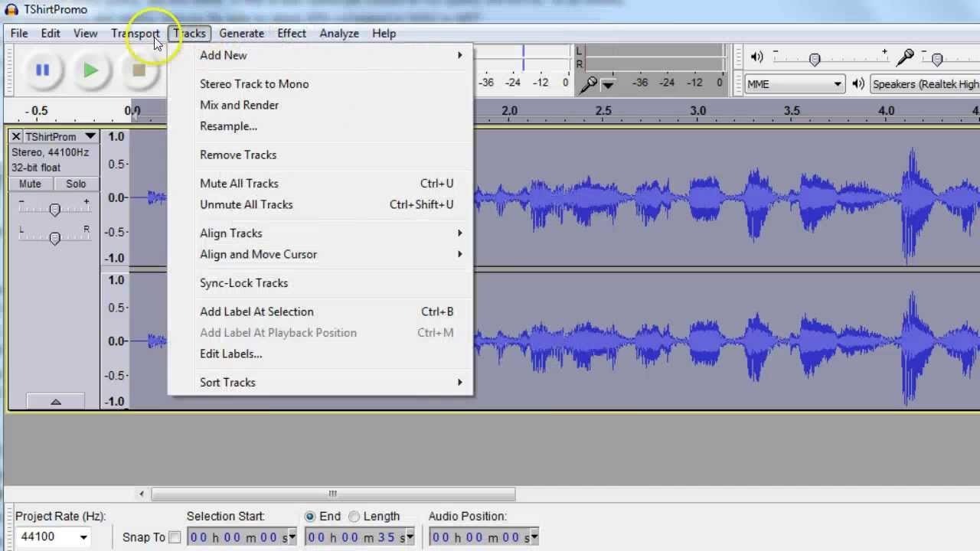Viewport: 980px width, 551px height.
Task: Expand the Align Tracks submenu
Action: [x=321, y=233]
